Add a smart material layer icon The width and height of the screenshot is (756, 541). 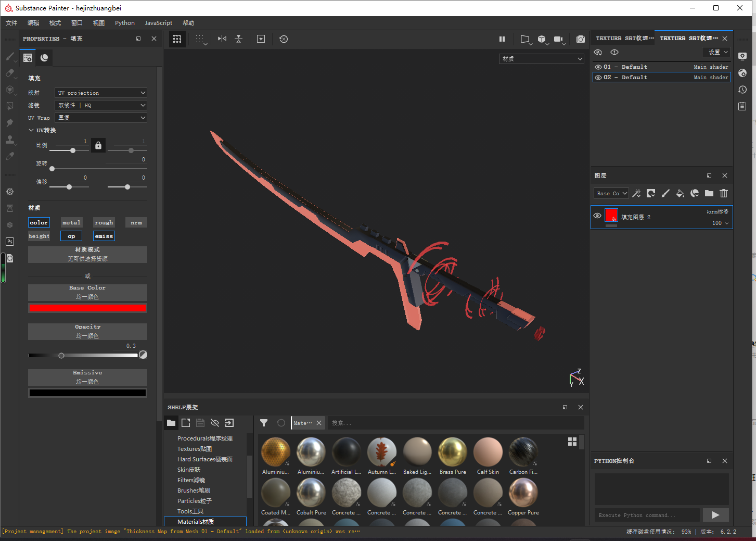pyautogui.click(x=695, y=193)
